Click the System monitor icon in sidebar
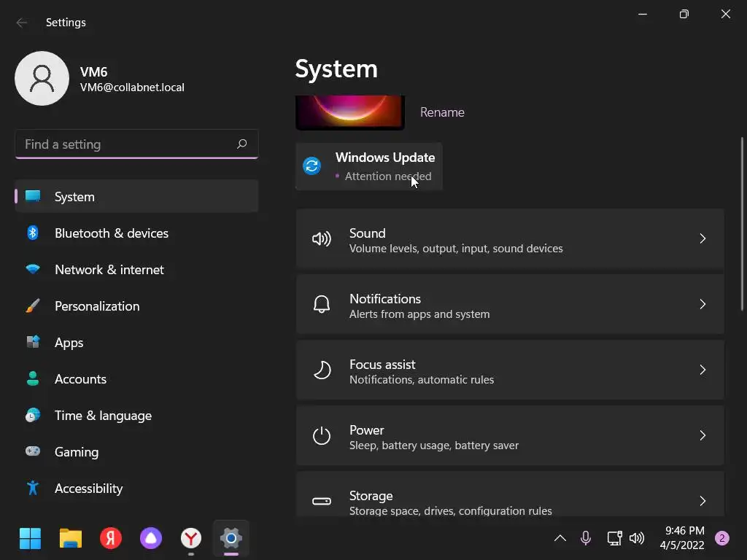The width and height of the screenshot is (747, 560). coord(33,195)
